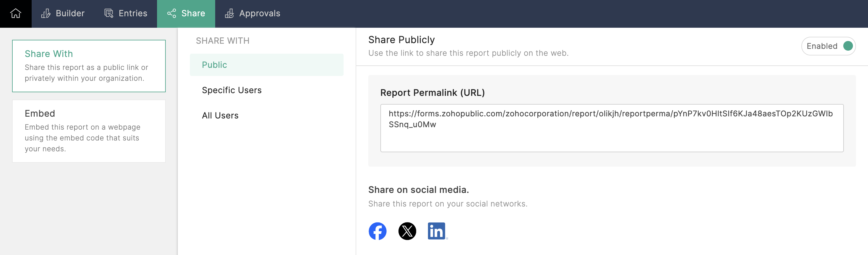Switch to the Entries tab

(133, 14)
